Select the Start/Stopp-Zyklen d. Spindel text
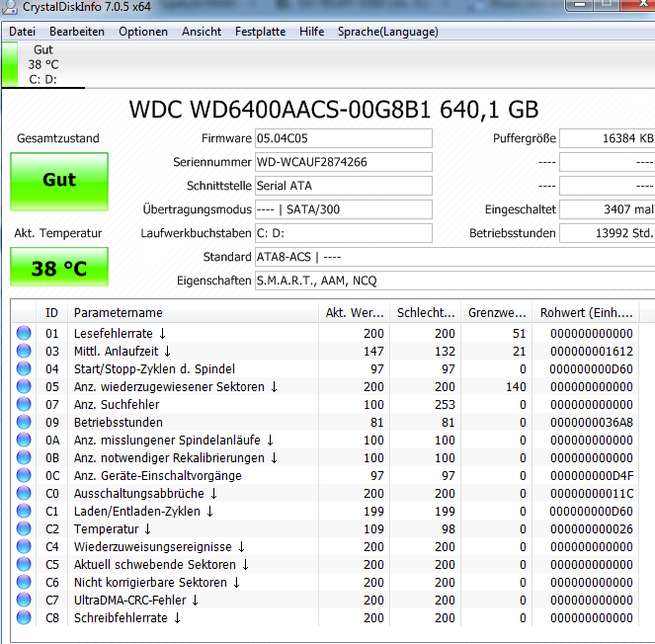 pyautogui.click(x=154, y=369)
